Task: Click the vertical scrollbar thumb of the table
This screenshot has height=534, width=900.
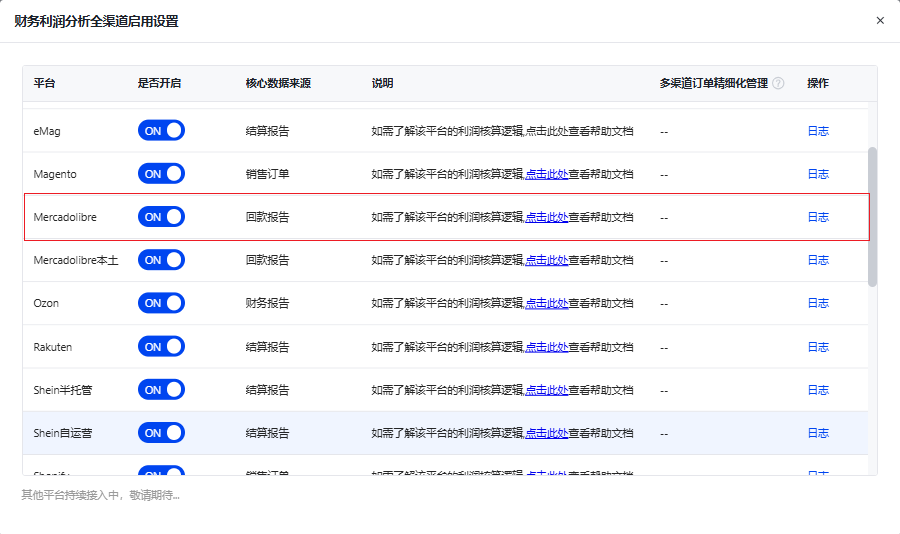Action: pos(872,216)
